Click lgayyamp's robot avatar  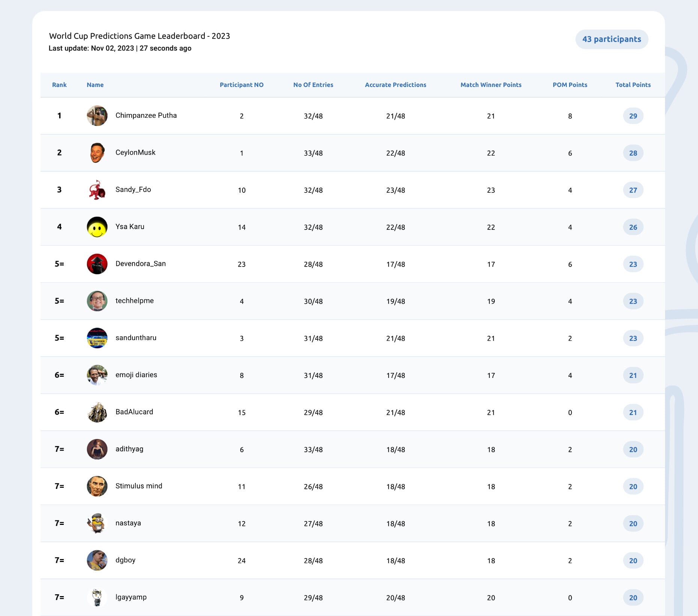(x=97, y=597)
